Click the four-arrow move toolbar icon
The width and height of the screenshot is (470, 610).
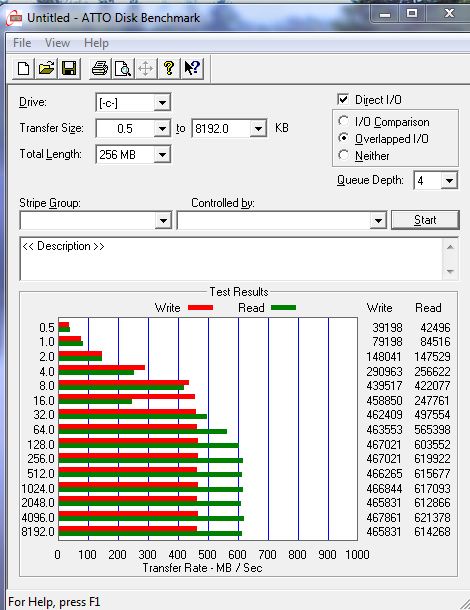pos(146,69)
